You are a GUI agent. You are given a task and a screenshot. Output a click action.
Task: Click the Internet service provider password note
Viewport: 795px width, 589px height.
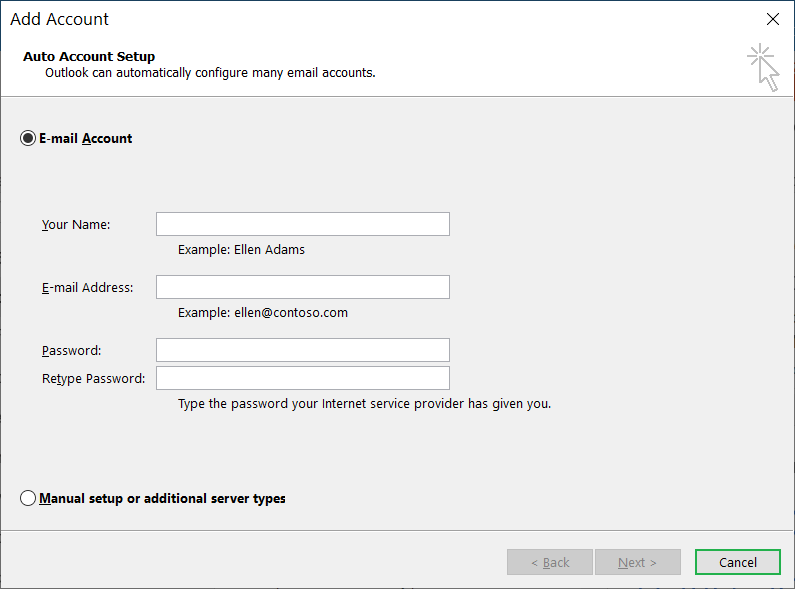pyautogui.click(x=364, y=404)
